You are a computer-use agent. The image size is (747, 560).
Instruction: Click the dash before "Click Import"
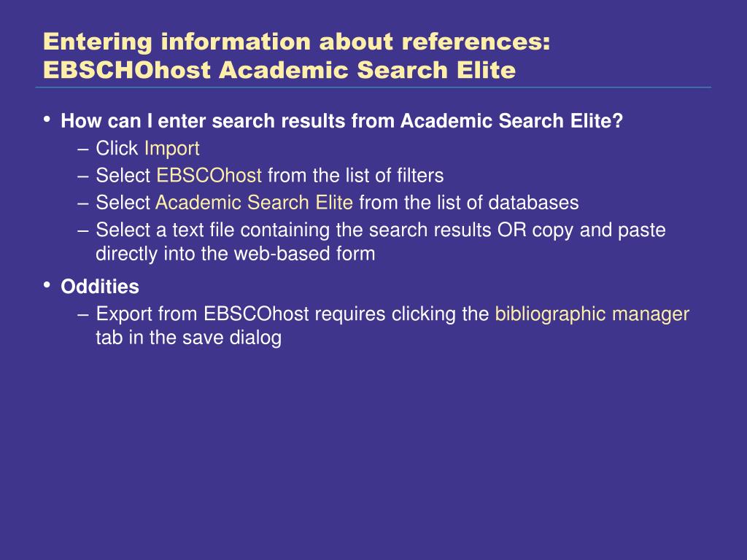click(x=83, y=149)
